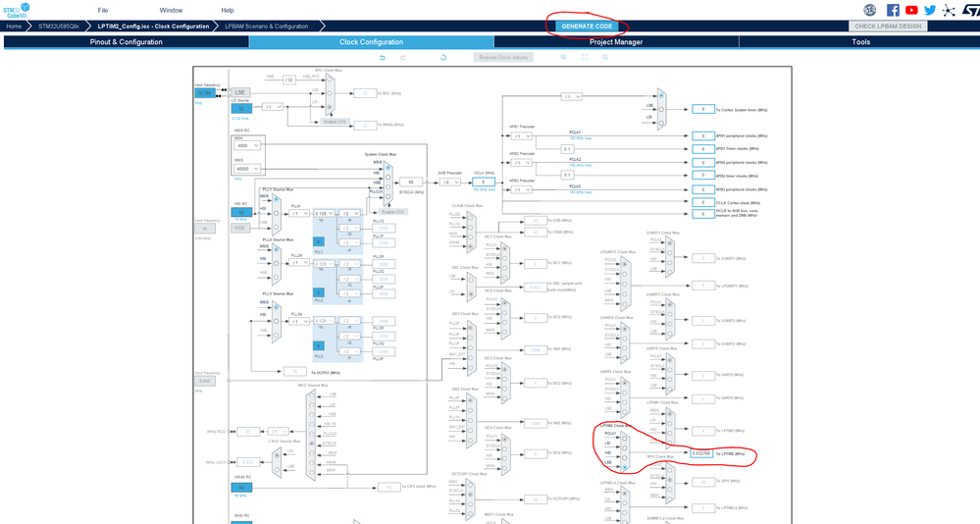980x524 pixels.
Task: Click the ST logo at top right
Action: 970,10
